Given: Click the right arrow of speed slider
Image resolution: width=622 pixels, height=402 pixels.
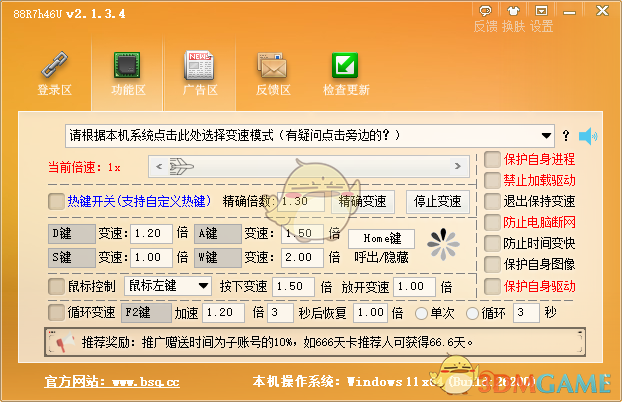Looking at the screenshot, I should click(457, 166).
